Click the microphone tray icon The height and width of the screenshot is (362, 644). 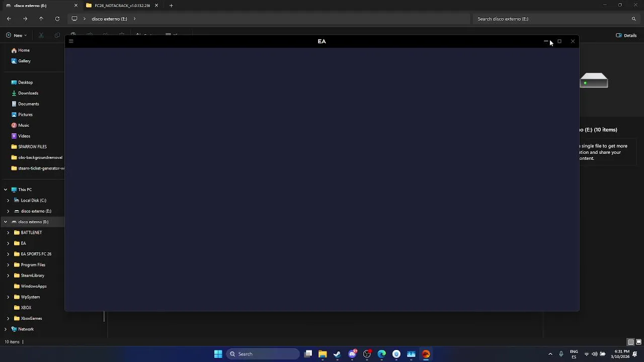point(561,354)
